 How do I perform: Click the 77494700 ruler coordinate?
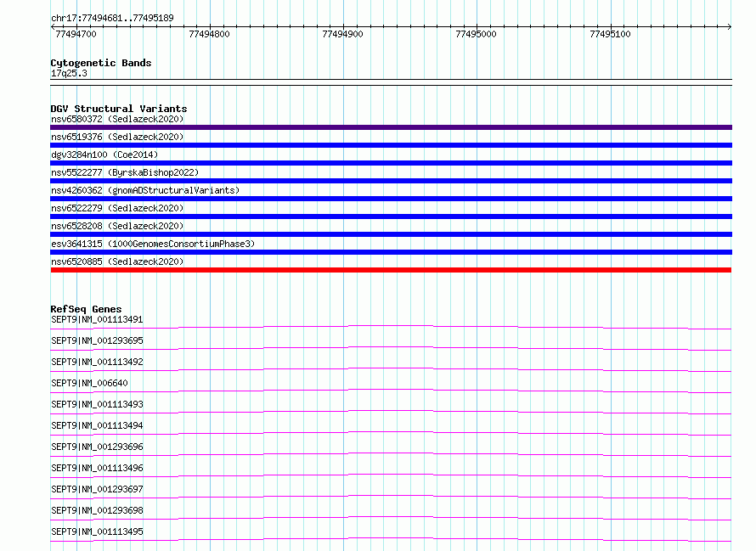(x=76, y=34)
